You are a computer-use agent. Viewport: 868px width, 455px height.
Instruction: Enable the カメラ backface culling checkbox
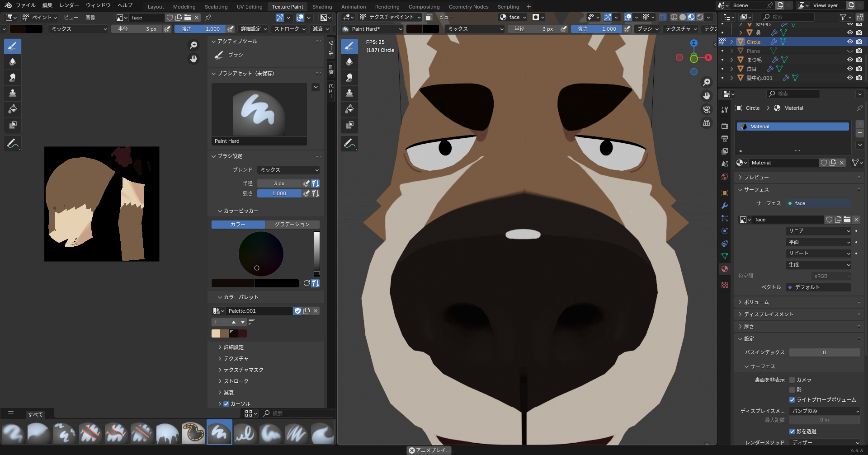792,380
